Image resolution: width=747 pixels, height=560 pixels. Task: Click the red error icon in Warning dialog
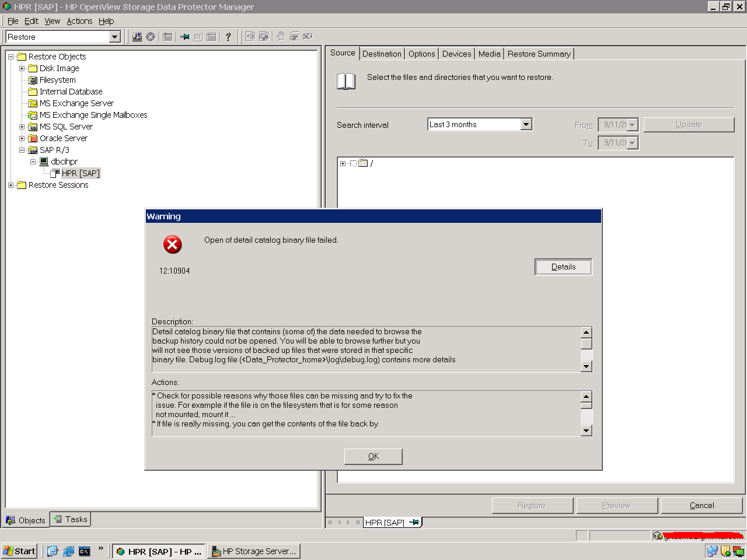(x=172, y=244)
